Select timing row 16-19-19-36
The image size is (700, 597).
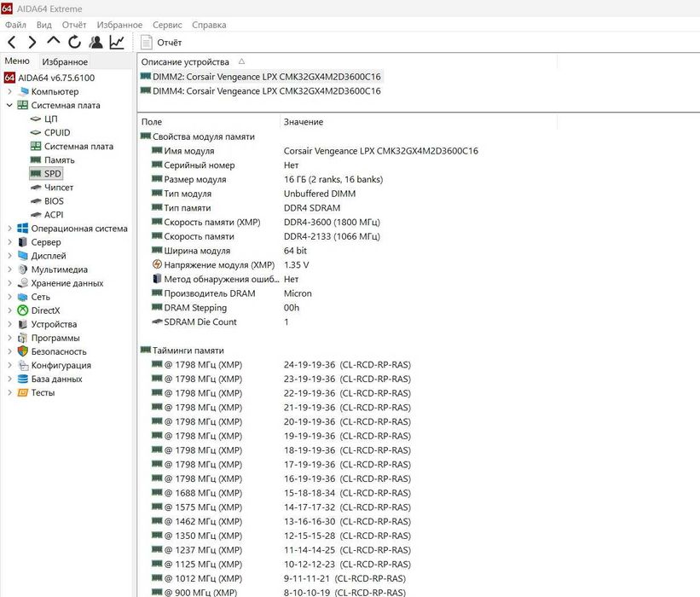281,478
